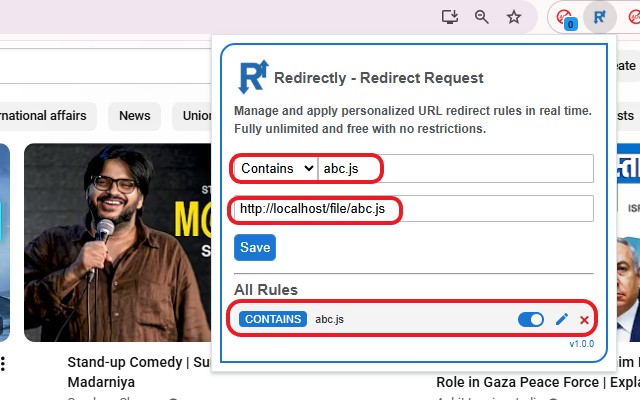Select the News category chip
Image resolution: width=640 pixels, height=400 pixels.
tap(134, 116)
